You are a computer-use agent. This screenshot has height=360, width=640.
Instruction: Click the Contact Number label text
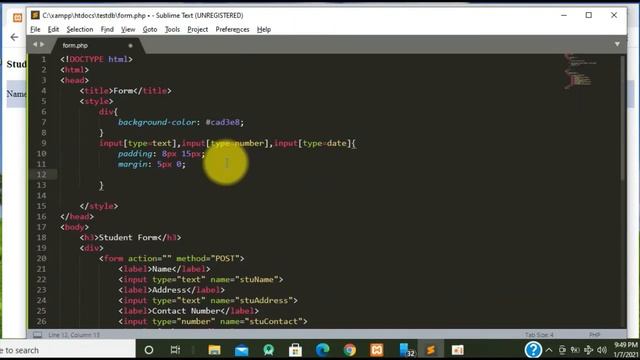186,311
